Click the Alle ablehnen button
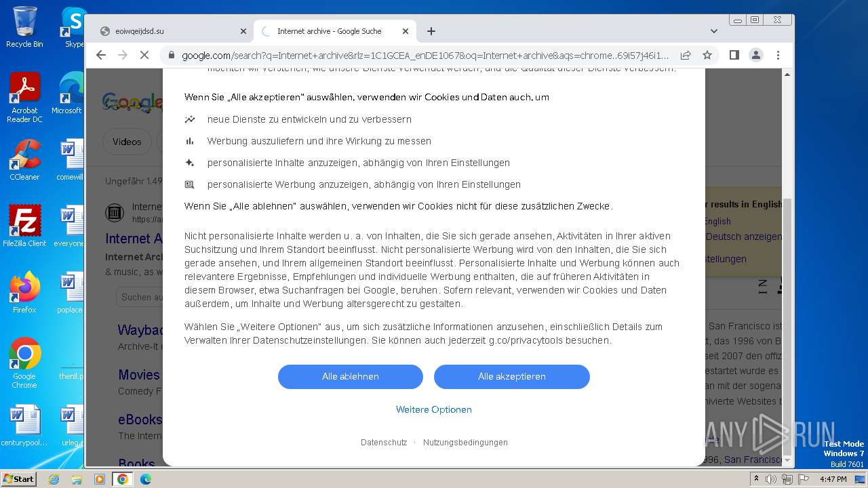The height and width of the screenshot is (488, 868). point(351,377)
